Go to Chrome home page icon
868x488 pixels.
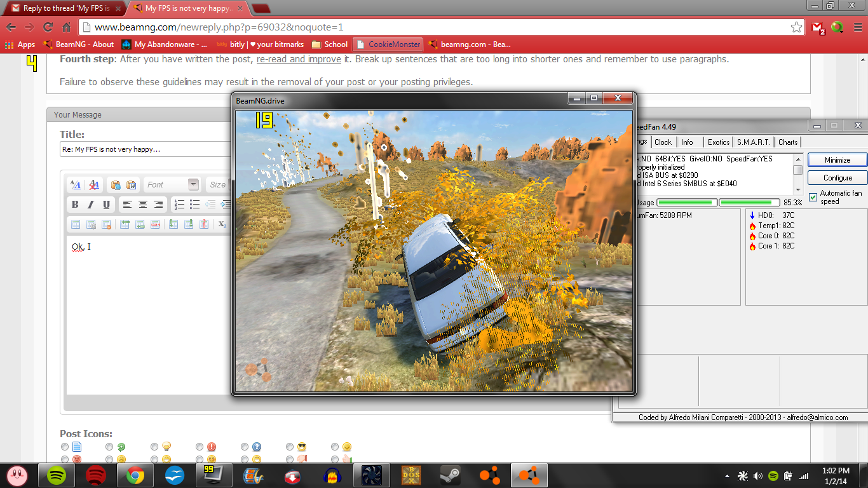pyautogui.click(x=66, y=27)
